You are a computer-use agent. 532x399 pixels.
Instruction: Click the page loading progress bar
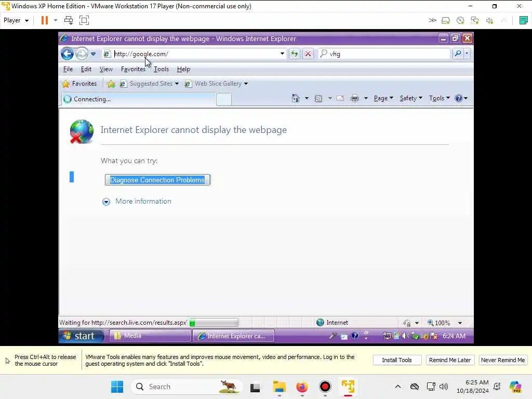point(214,322)
